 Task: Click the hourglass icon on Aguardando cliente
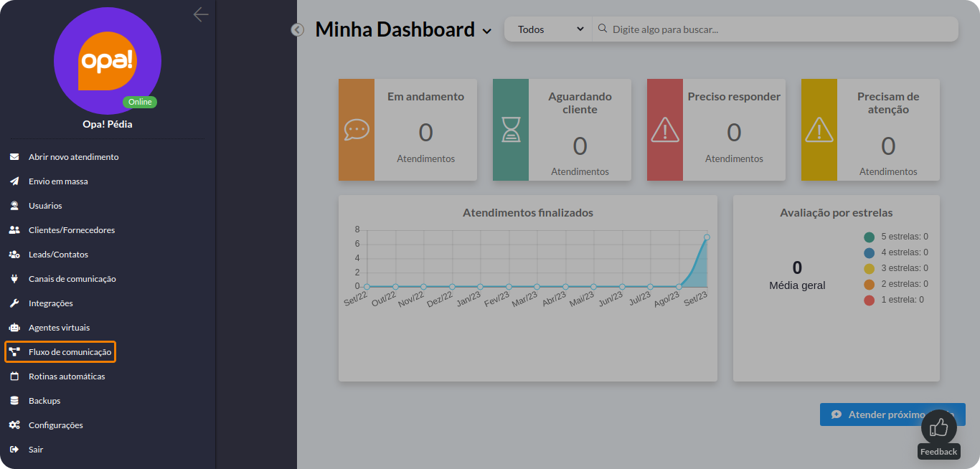click(x=511, y=130)
